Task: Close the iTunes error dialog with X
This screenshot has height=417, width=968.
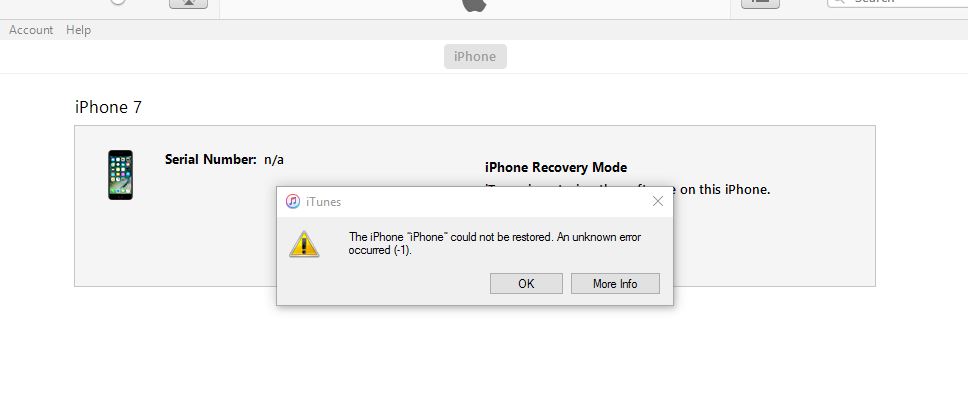Action: (x=658, y=201)
